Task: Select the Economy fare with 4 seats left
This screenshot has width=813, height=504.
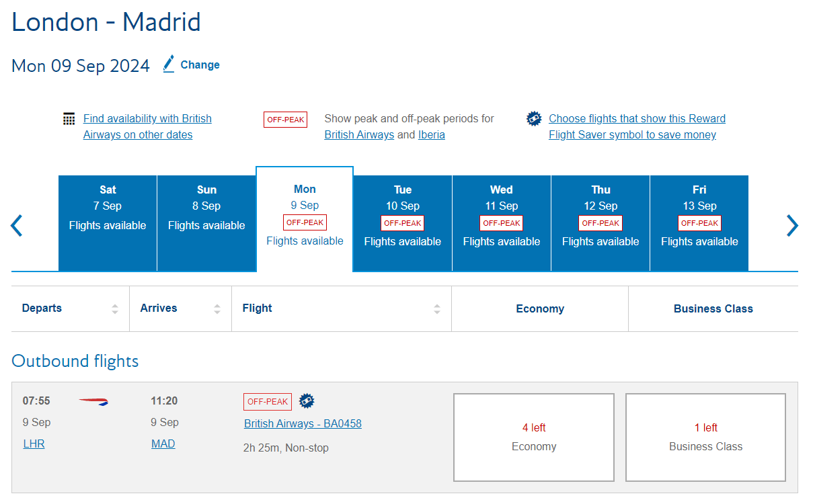Action: [x=533, y=437]
